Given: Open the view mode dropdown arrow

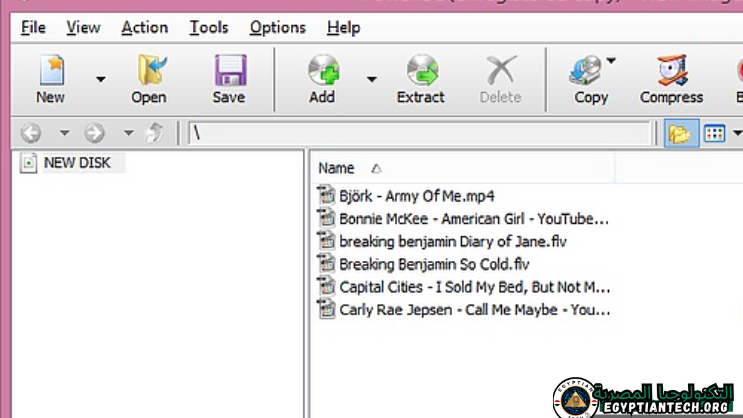Looking at the screenshot, I should click(737, 133).
